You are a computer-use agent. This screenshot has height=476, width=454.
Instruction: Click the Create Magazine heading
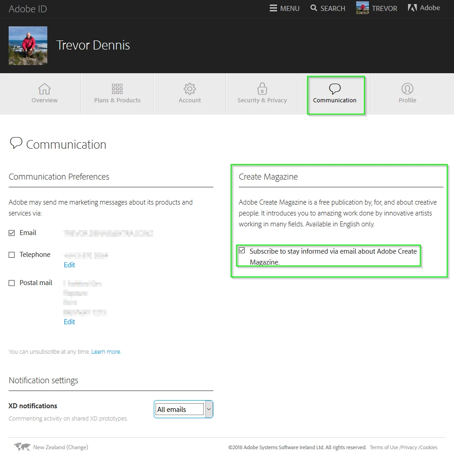click(268, 177)
